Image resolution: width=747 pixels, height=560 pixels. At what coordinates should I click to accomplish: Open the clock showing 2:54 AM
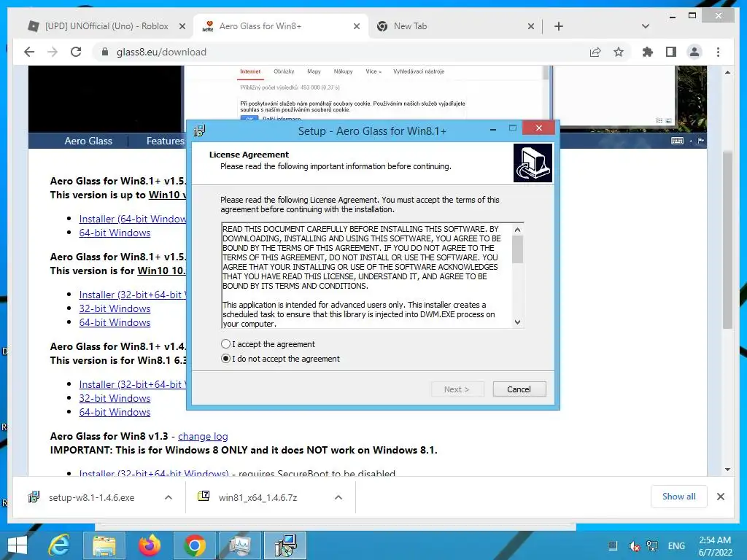(715, 546)
